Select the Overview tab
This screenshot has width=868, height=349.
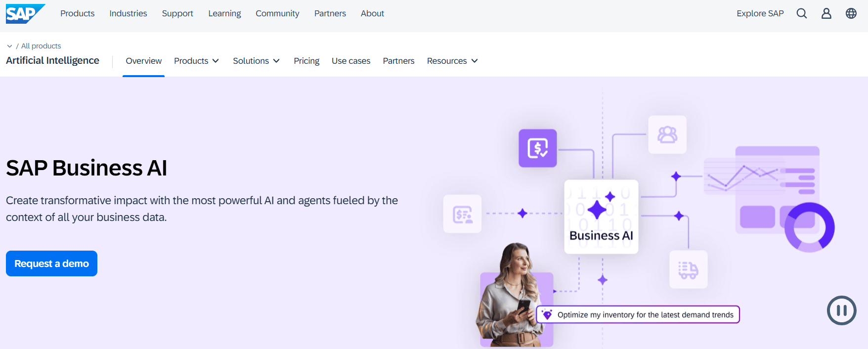click(143, 61)
